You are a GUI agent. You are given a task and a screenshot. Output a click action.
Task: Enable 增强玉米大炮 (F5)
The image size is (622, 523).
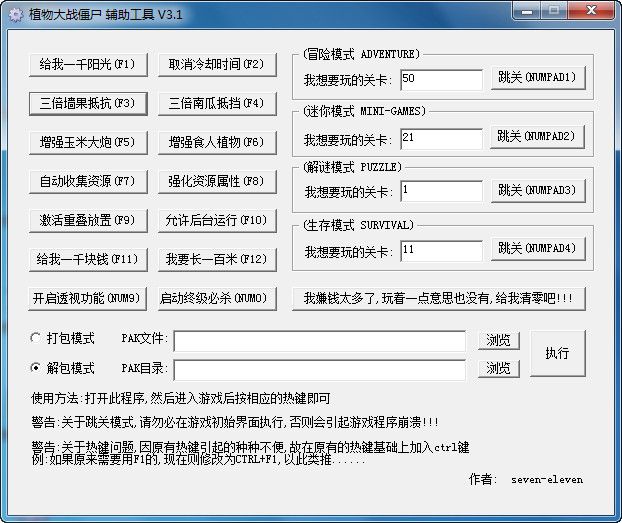tap(88, 142)
